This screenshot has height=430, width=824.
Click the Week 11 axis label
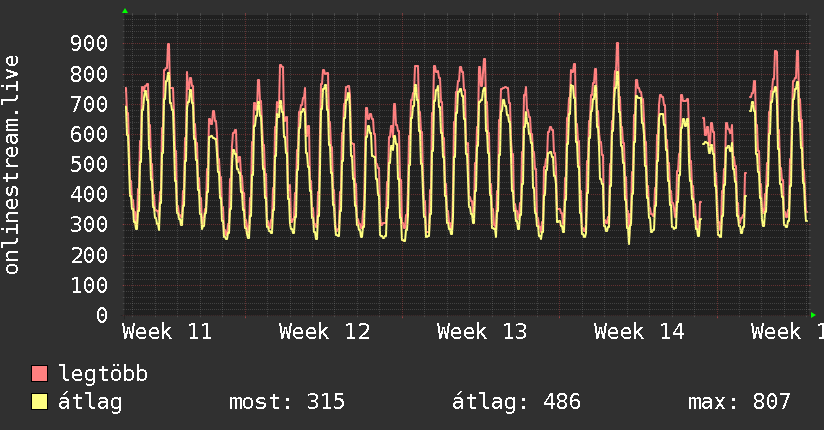click(167, 332)
